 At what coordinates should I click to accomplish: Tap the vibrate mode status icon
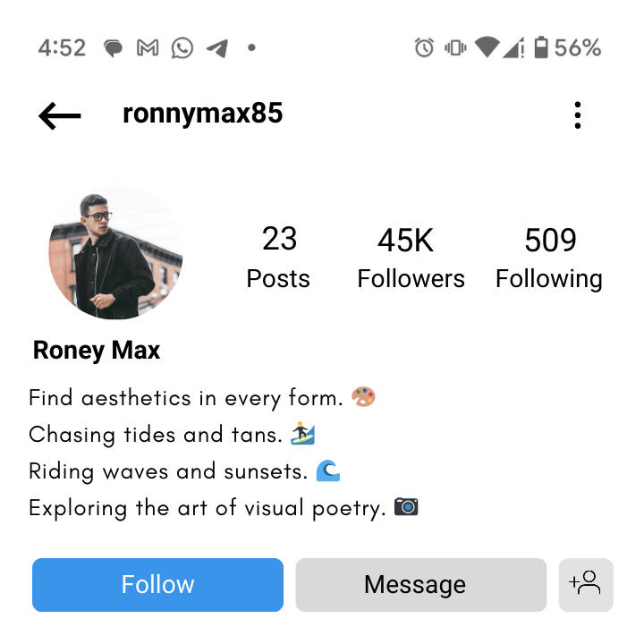(x=455, y=47)
